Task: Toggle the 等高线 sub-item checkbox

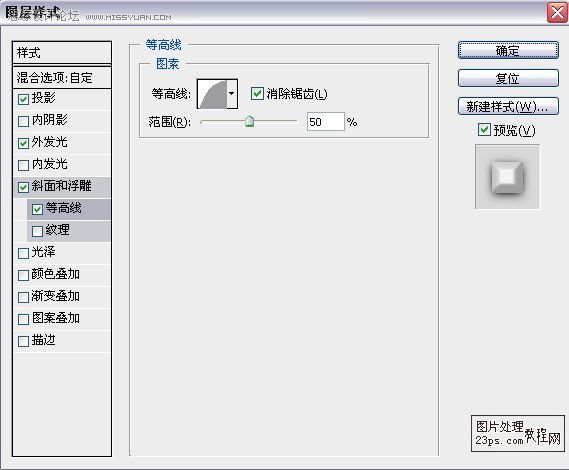Action: click(37, 209)
